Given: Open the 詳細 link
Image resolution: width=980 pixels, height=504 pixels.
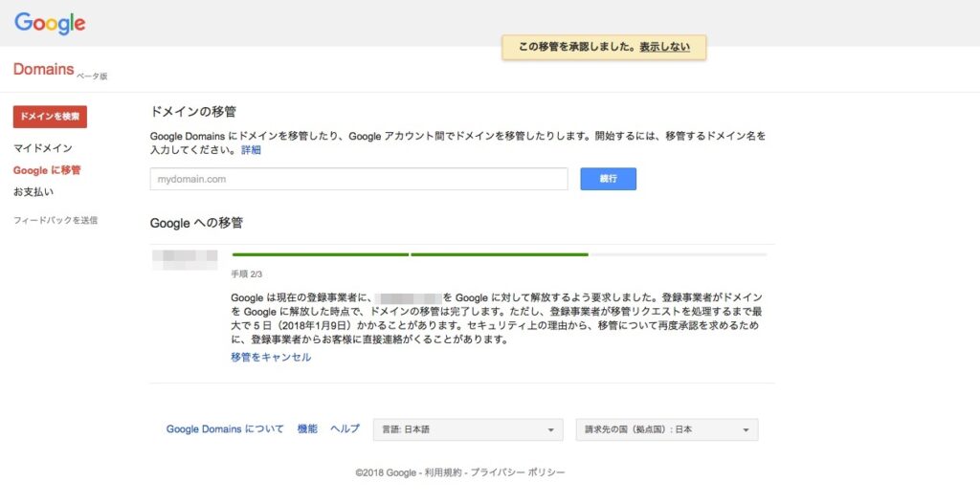Looking at the screenshot, I should (x=252, y=150).
